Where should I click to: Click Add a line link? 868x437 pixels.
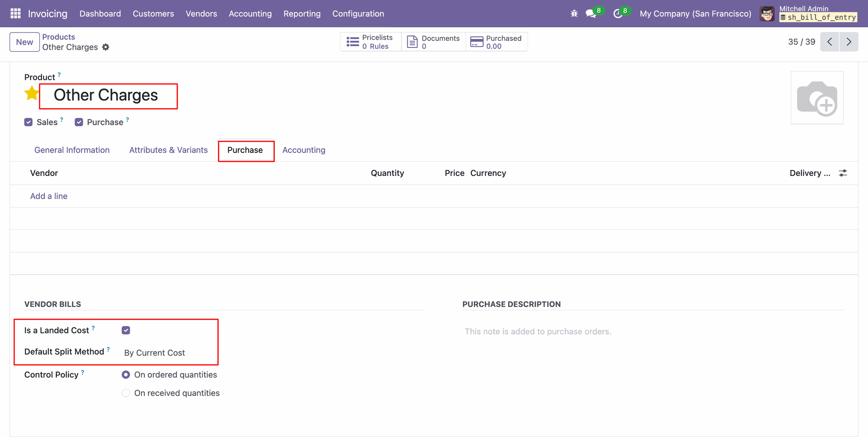click(49, 196)
